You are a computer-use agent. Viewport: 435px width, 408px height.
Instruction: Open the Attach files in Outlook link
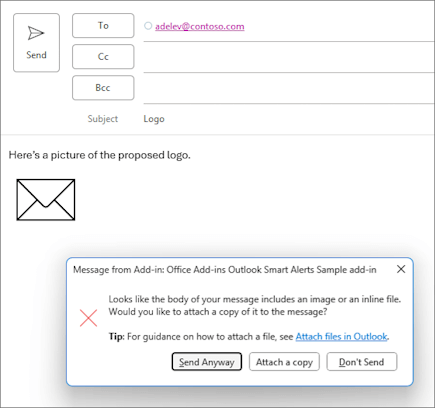point(341,337)
